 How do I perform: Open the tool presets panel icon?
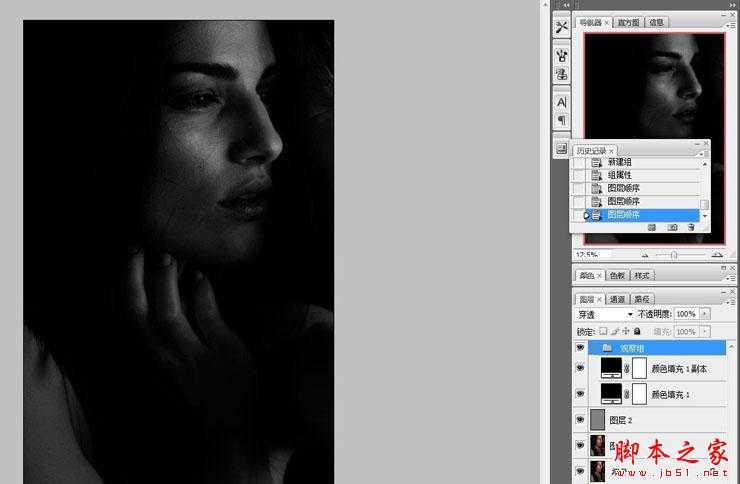[561, 28]
